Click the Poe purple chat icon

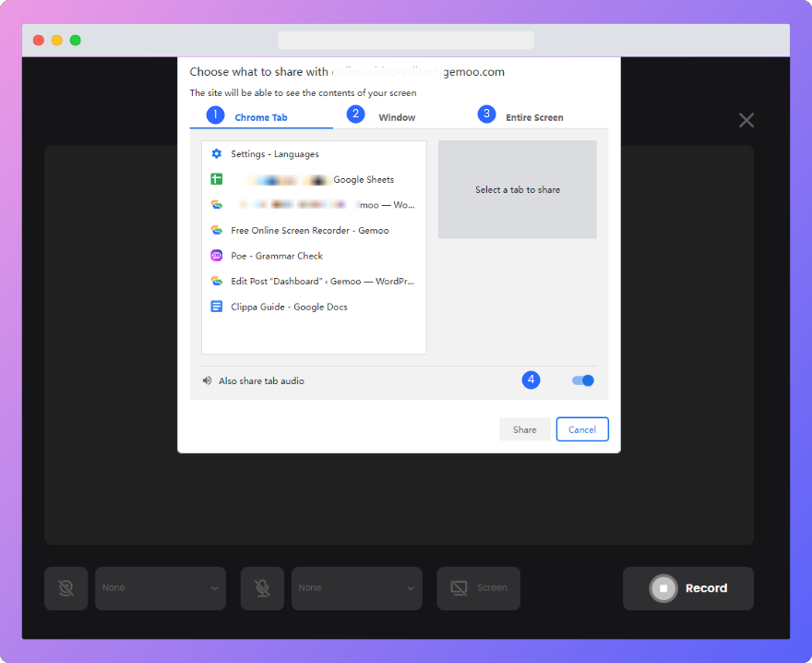click(x=217, y=255)
